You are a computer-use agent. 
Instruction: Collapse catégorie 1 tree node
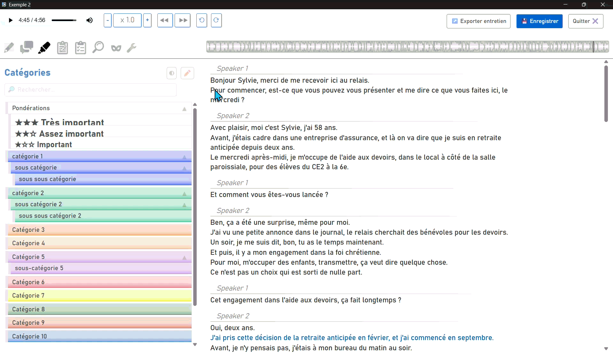pyautogui.click(x=184, y=157)
